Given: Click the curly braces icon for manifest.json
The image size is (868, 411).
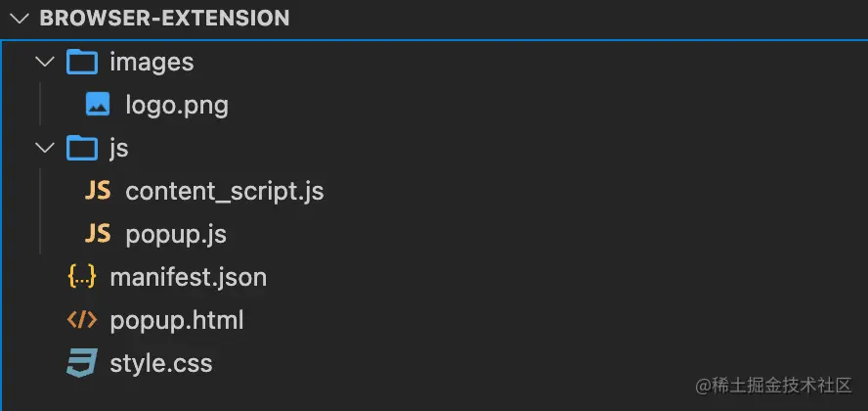Looking at the screenshot, I should (82, 277).
